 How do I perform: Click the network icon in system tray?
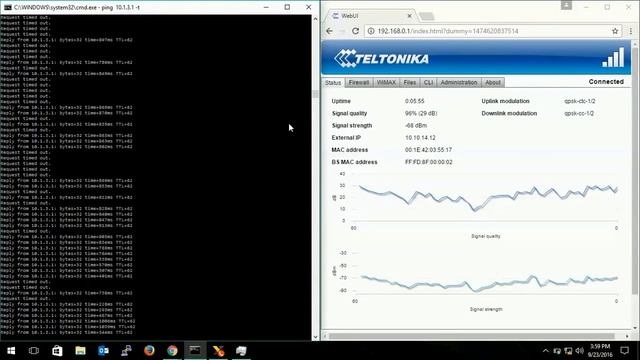[x=568, y=351]
